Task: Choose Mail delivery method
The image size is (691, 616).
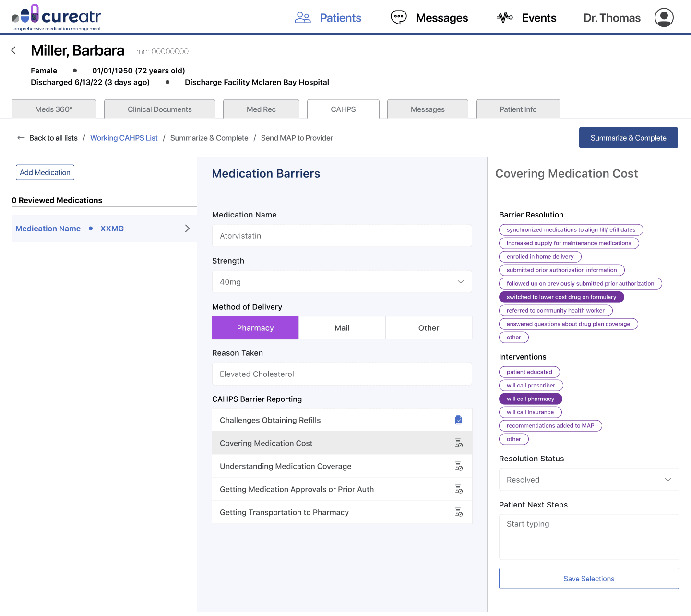Action: [342, 328]
